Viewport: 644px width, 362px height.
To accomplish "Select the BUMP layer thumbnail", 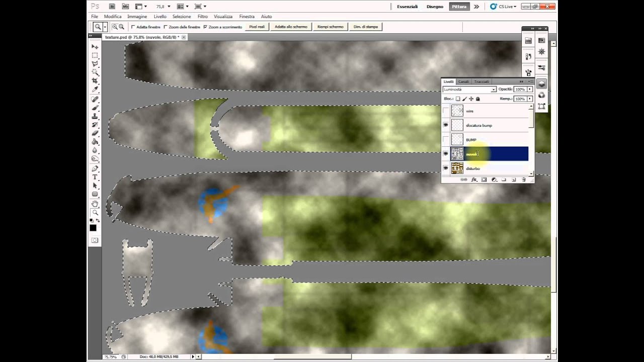I will (457, 139).
